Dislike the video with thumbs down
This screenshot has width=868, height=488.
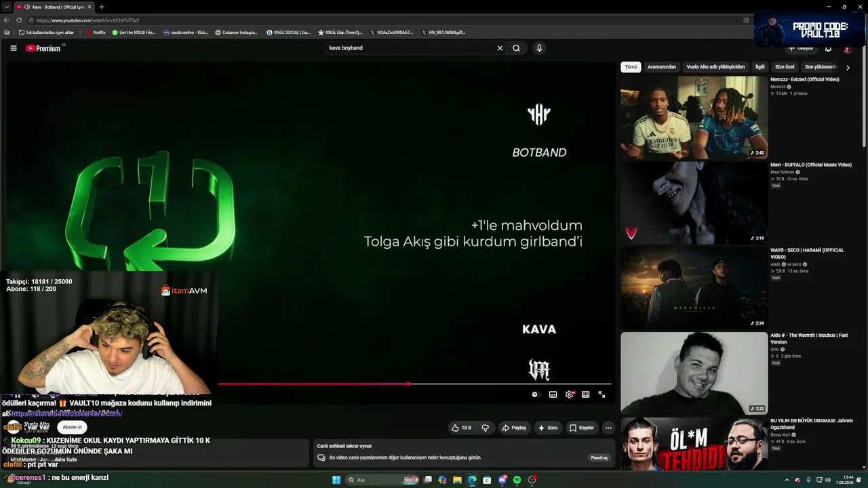[485, 428]
